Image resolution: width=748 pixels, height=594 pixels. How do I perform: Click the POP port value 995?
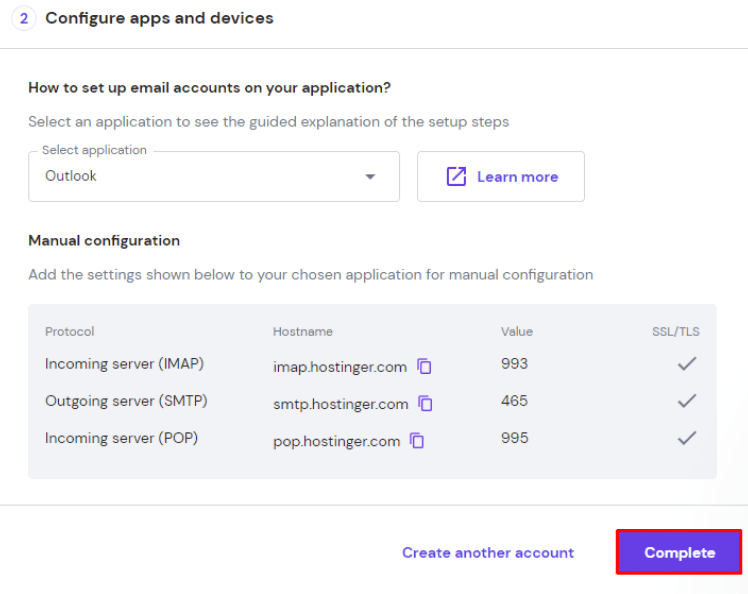[514, 438]
